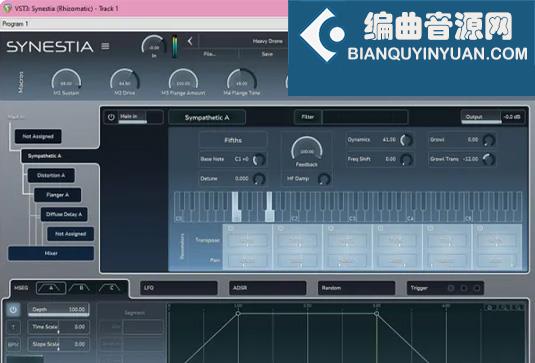The image size is (535, 363).
Task: Open the Fifths tuning dropdown
Action: [233, 140]
